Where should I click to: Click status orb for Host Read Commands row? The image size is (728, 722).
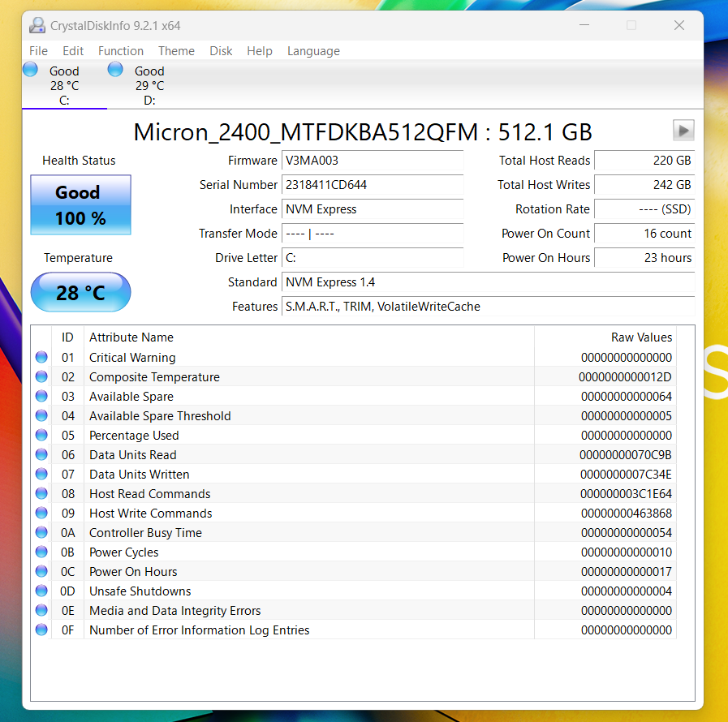[41, 493]
